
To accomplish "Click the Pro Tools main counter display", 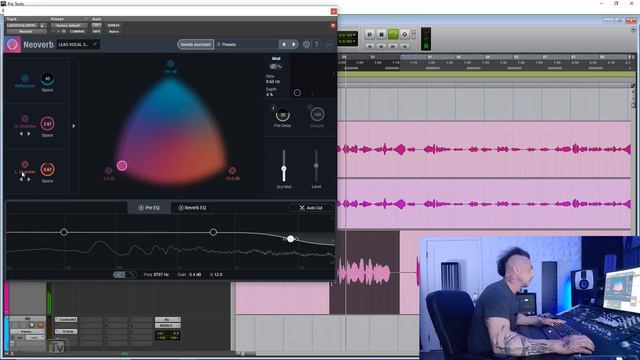I will [347, 39].
